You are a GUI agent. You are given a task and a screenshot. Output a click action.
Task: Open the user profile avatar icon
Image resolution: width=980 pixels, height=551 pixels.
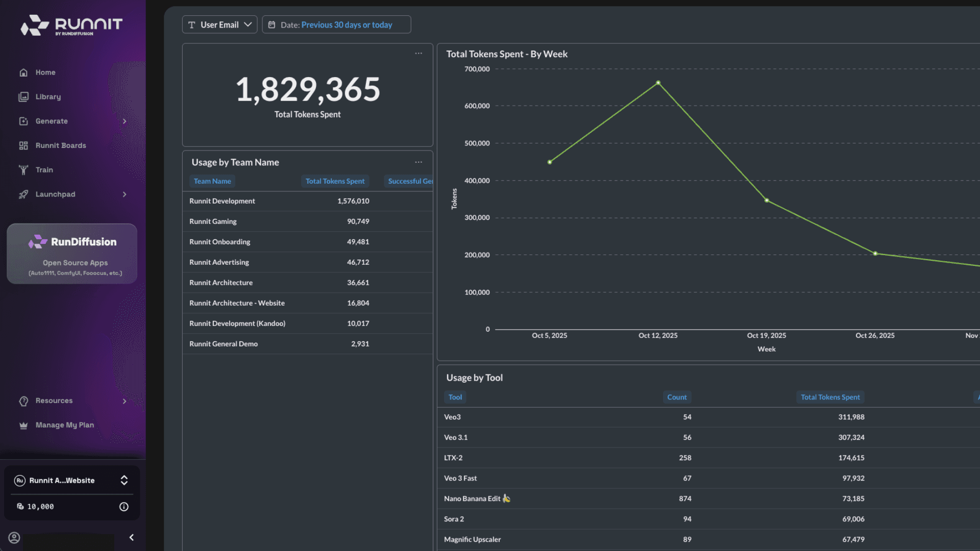pyautogui.click(x=14, y=538)
